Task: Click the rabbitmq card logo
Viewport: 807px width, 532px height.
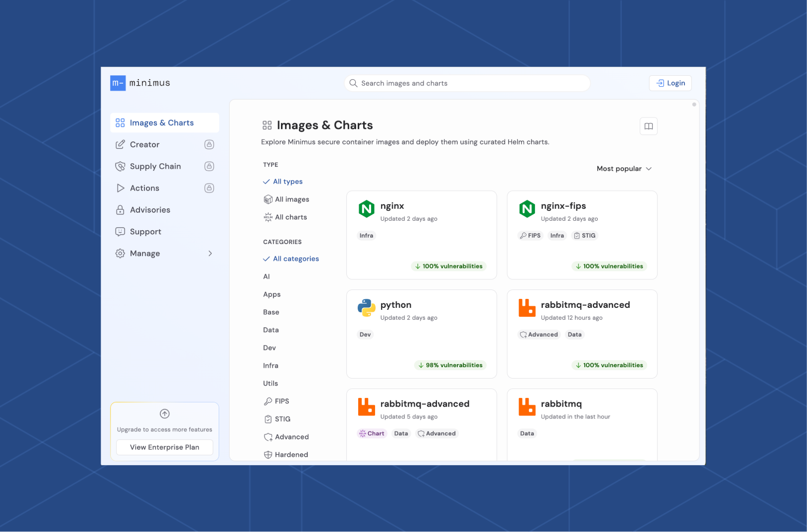Action: [527, 407]
